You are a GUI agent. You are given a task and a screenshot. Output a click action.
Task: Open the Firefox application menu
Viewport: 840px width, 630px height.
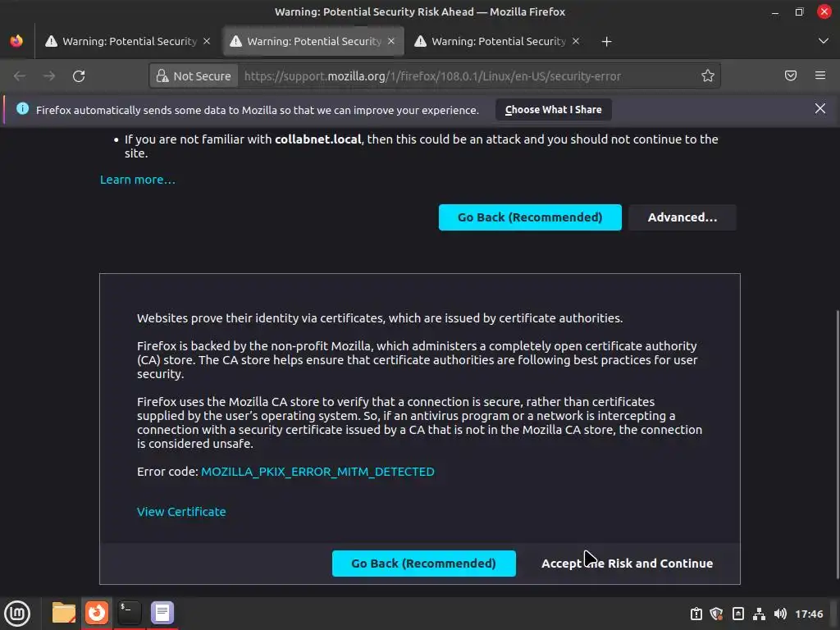[820, 75]
